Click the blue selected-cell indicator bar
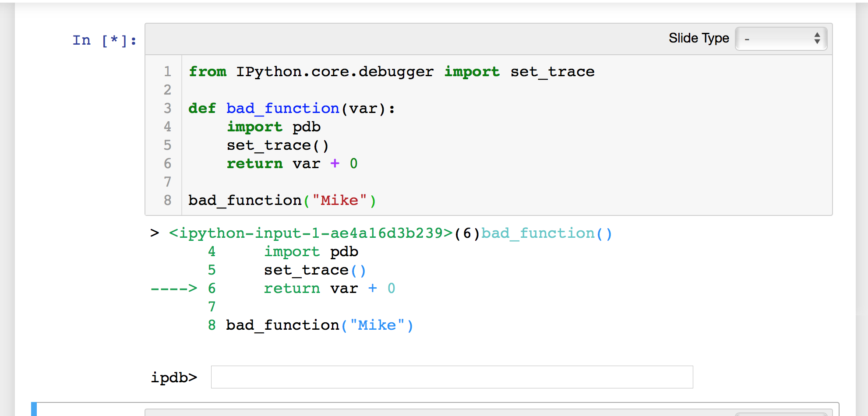This screenshot has width=868, height=416. click(x=33, y=408)
